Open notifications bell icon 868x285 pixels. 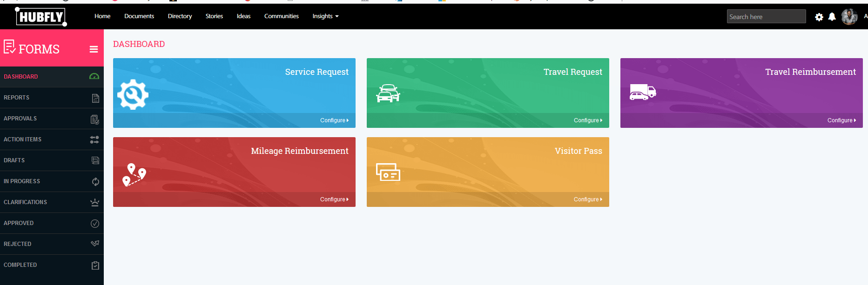(x=832, y=17)
